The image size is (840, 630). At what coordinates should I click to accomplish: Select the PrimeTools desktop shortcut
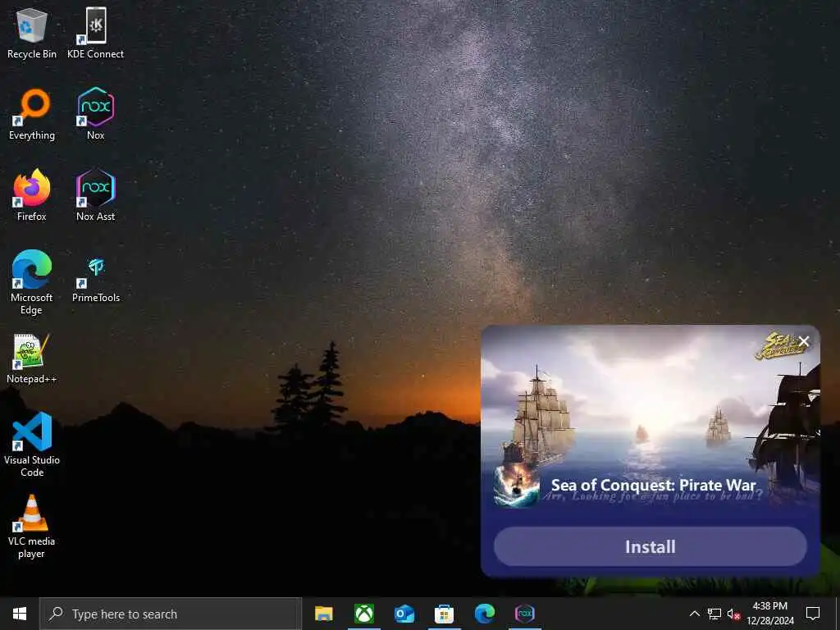[x=95, y=280]
